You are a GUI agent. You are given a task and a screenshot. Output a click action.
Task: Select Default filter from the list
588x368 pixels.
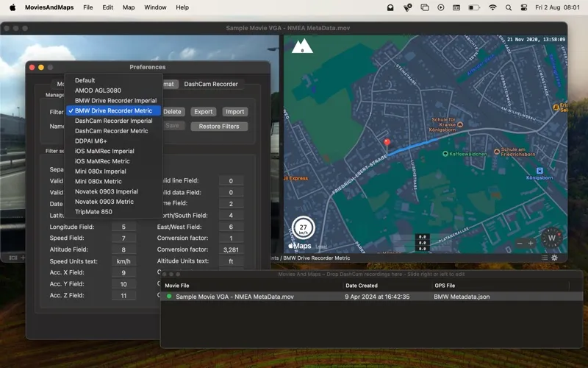point(114,80)
